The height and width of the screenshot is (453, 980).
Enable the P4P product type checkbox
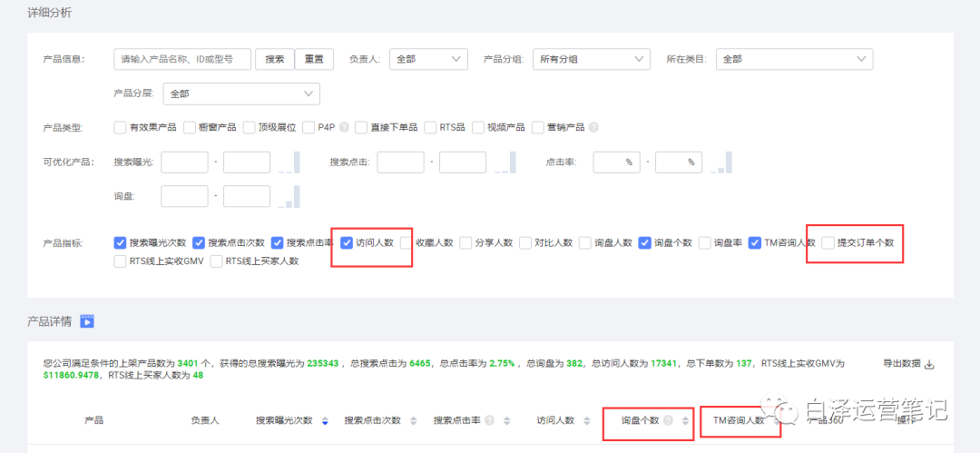point(309,127)
